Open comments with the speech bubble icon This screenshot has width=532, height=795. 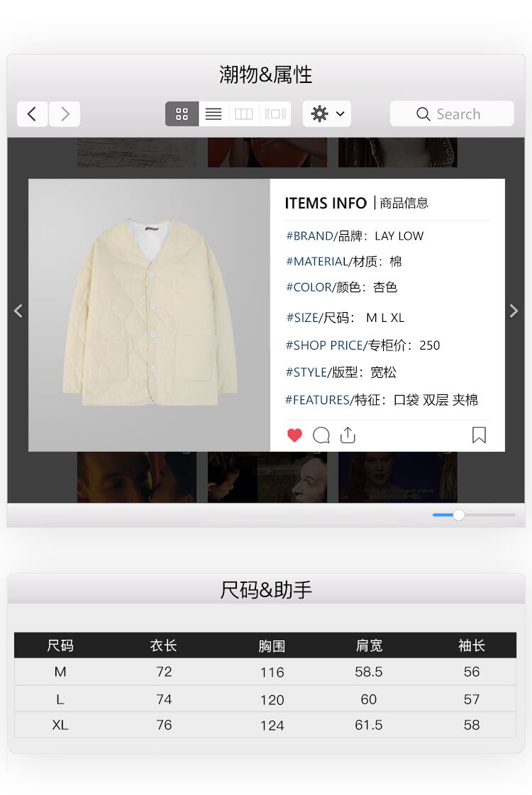321,435
